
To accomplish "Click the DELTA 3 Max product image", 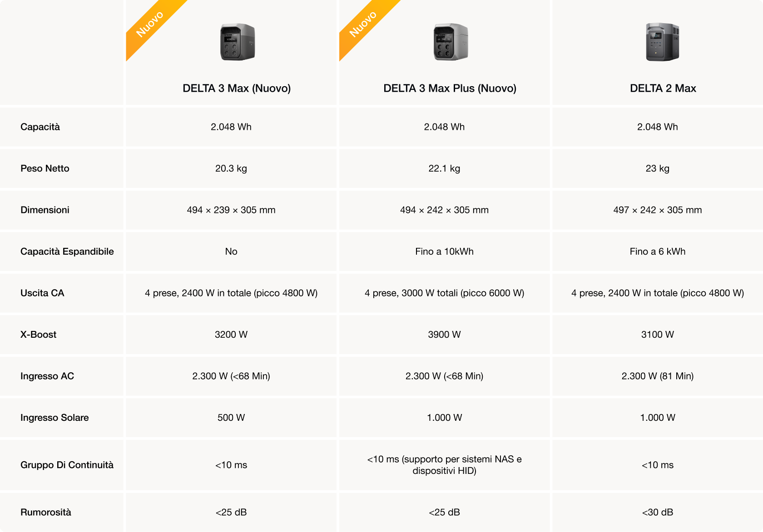I will tap(237, 42).
